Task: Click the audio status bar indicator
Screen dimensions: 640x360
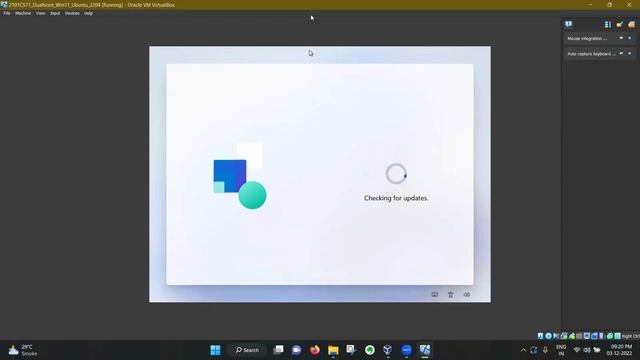Action: pyautogui.click(x=556, y=336)
